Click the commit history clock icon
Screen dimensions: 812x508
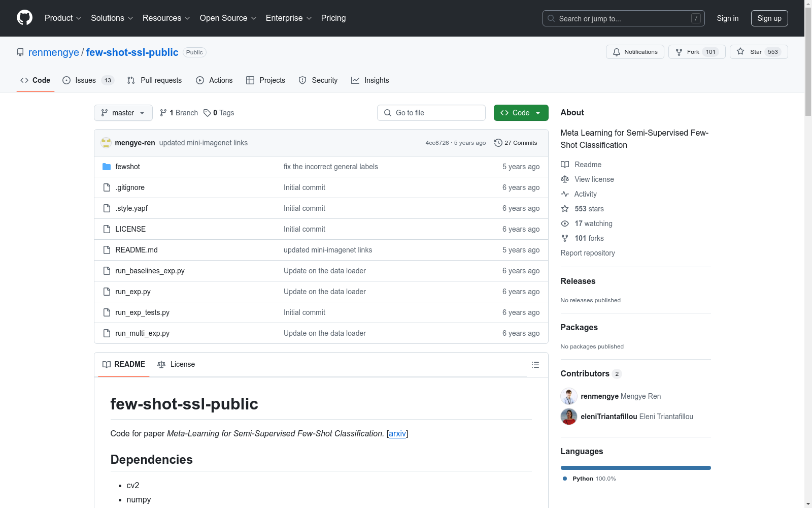tap(498, 143)
